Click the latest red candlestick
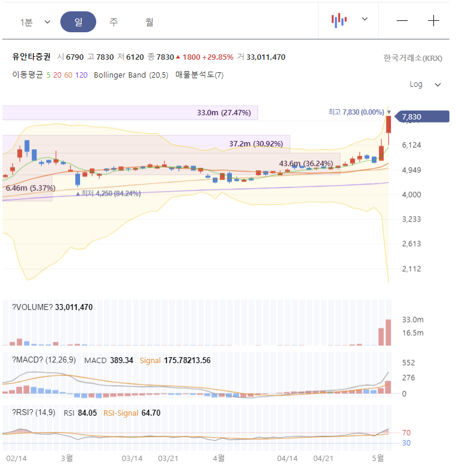Image resolution: width=456 pixels, height=476 pixels. pos(388,124)
